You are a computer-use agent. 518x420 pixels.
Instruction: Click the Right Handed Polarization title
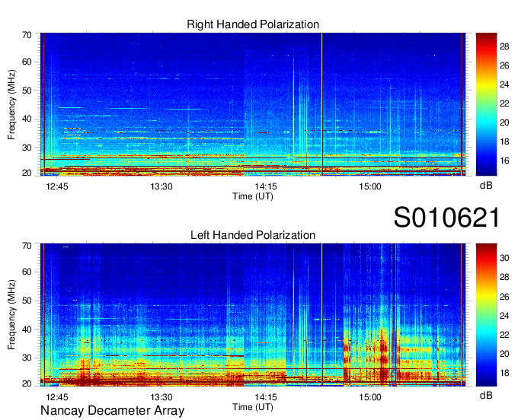coord(253,24)
